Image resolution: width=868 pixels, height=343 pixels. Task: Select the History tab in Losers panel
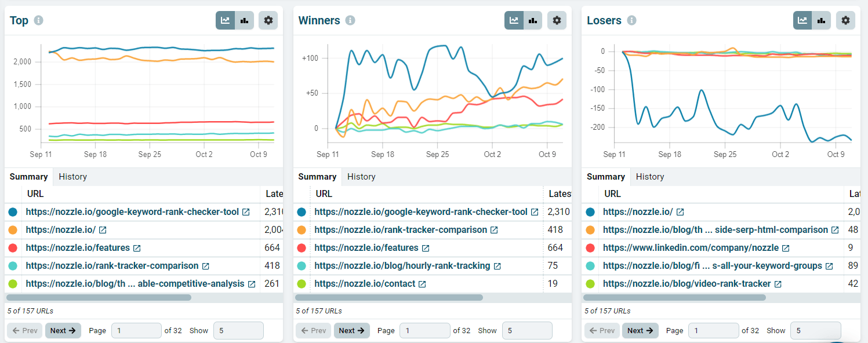[x=650, y=177]
